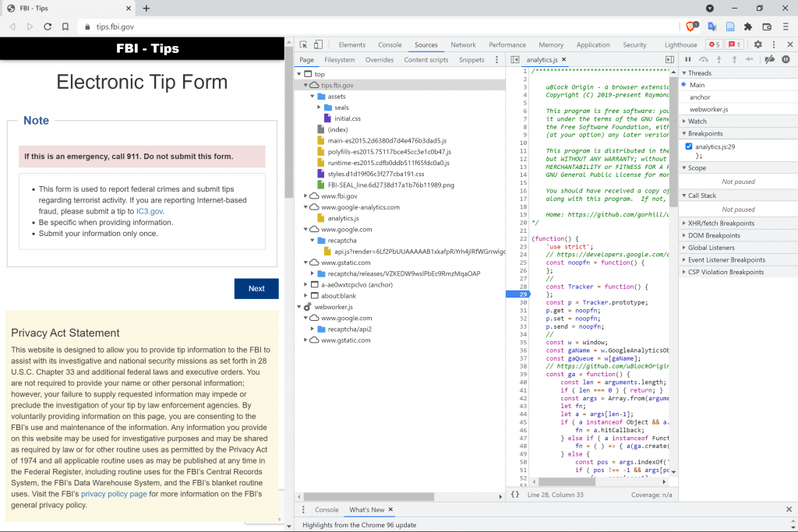Image resolution: width=798 pixels, height=532 pixels.
Task: Activate the inspect element picker icon
Action: pyautogui.click(x=303, y=44)
